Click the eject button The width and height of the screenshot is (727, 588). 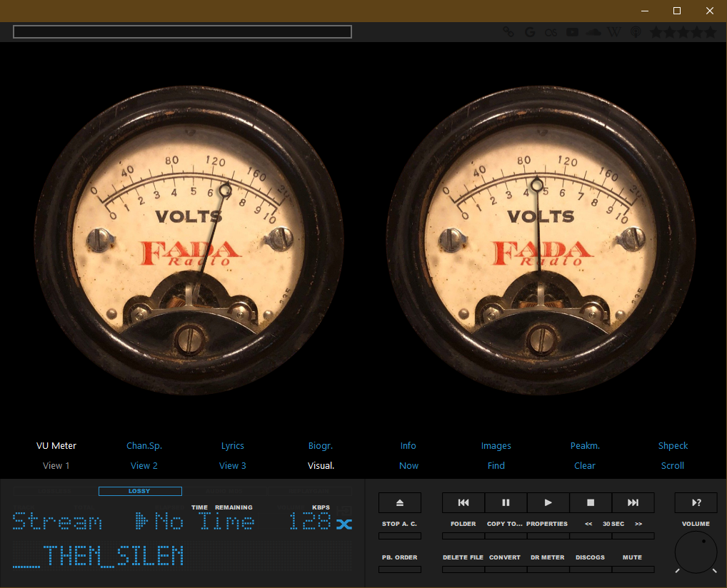pyautogui.click(x=400, y=503)
